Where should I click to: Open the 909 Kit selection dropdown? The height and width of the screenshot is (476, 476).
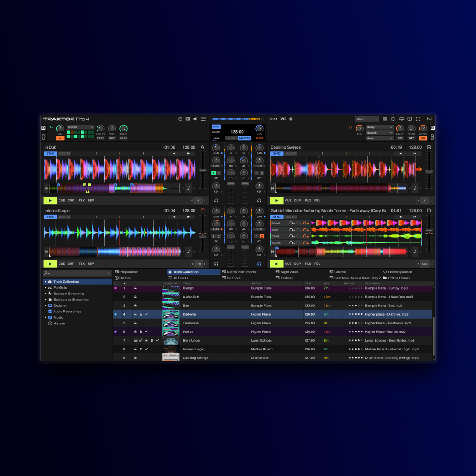pyautogui.click(x=80, y=127)
